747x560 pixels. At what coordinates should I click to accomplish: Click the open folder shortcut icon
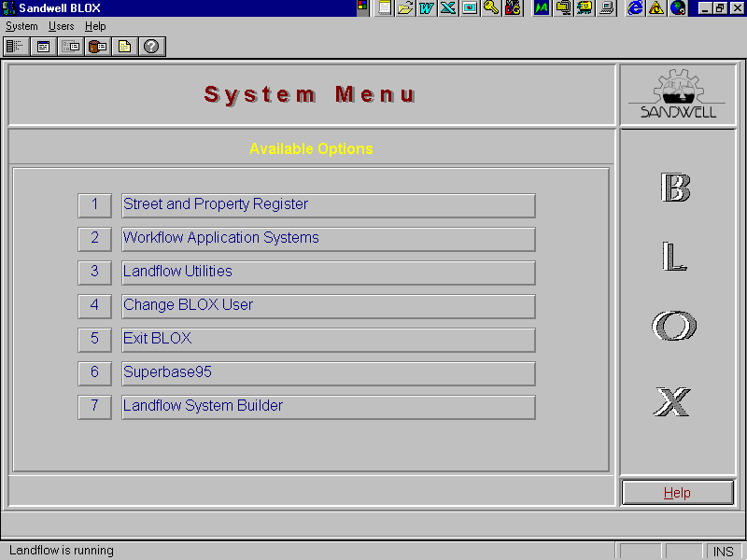[x=405, y=7]
